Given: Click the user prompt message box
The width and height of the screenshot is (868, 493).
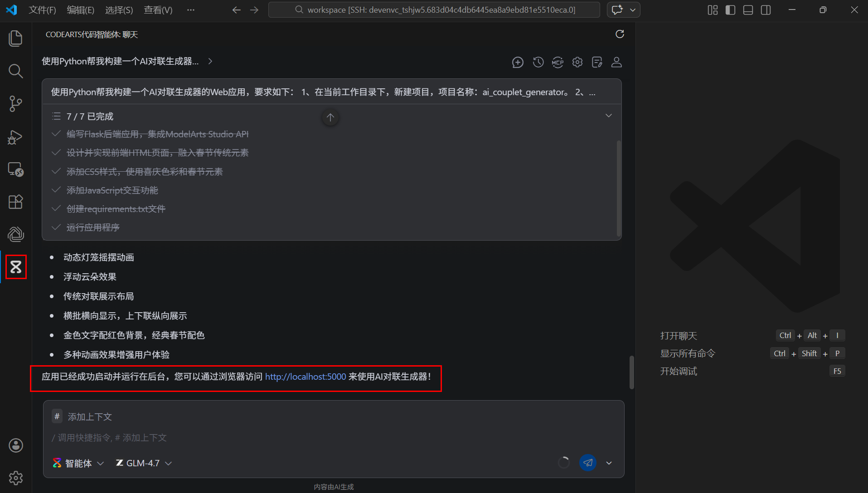Looking at the screenshot, I should [331, 92].
